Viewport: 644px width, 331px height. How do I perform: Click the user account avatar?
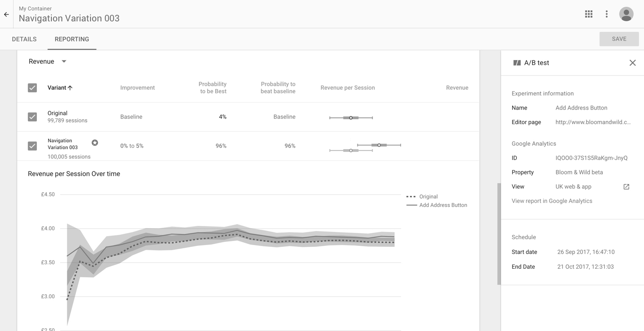coord(626,14)
